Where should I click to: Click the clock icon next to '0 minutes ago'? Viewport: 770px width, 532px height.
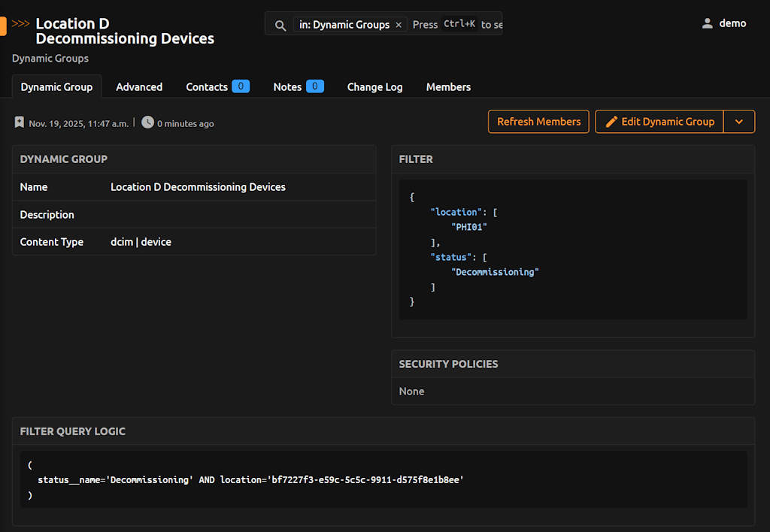(147, 122)
